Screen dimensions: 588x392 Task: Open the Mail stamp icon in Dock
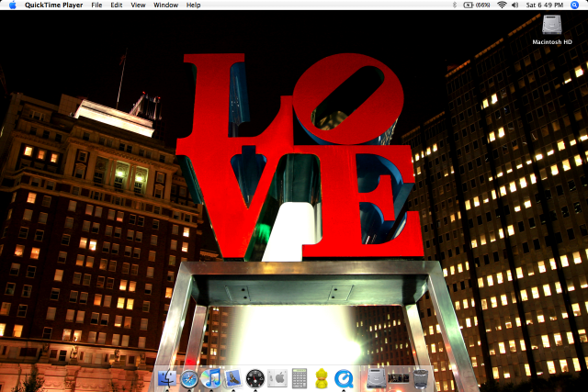tap(233, 377)
